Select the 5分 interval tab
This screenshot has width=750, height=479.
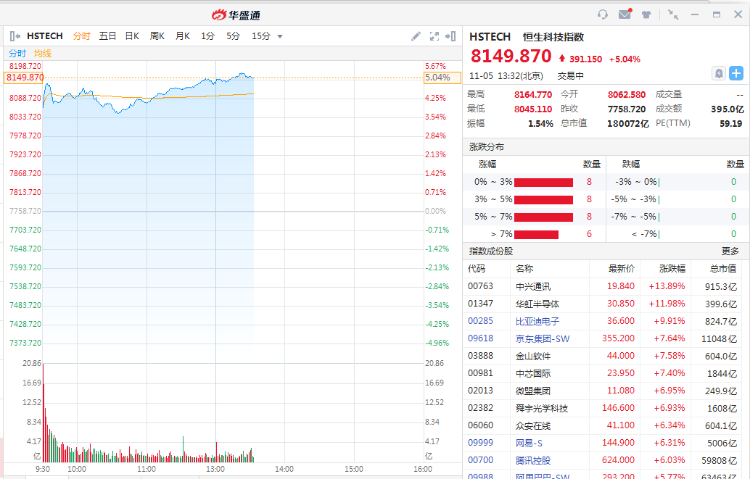pos(233,36)
